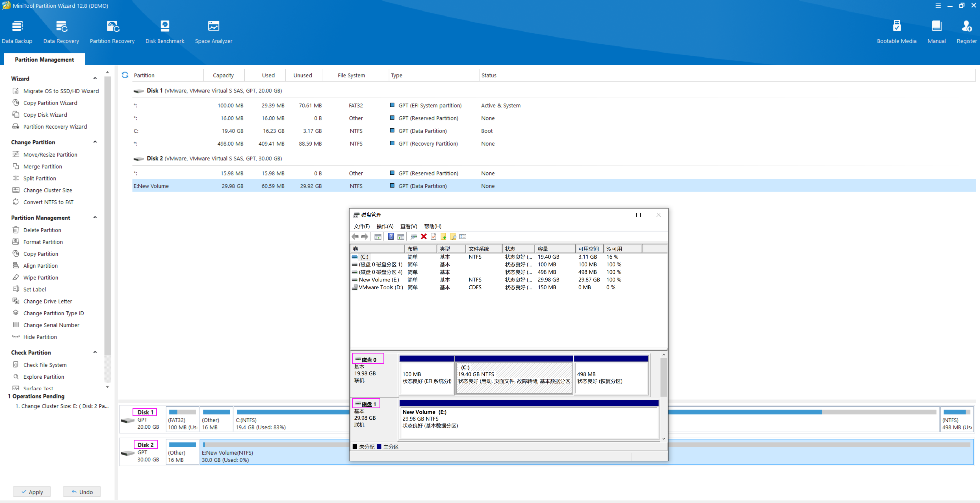This screenshot has width=980, height=503.
Task: Click show/hide action pane icon
Action: click(x=401, y=237)
